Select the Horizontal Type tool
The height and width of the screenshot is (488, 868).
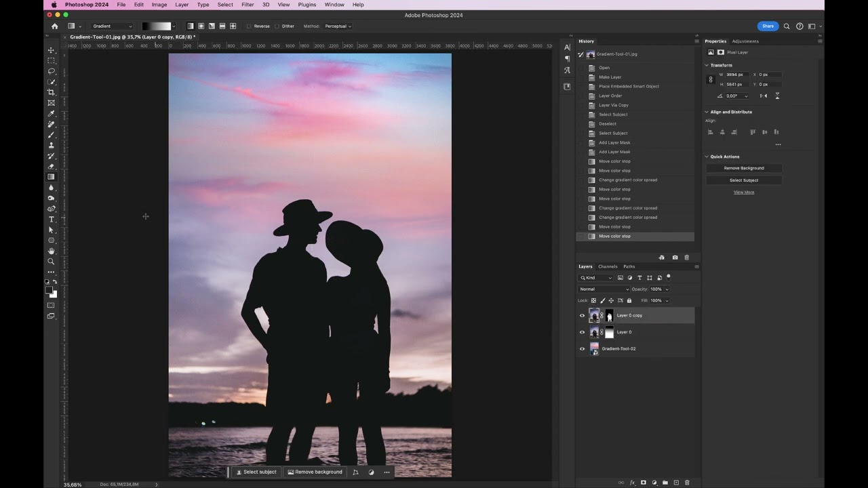point(51,219)
